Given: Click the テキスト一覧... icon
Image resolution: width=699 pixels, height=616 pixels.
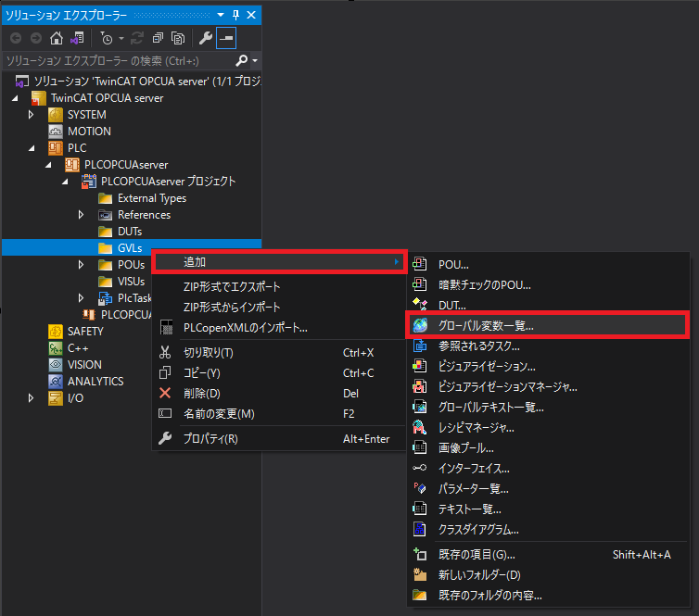Looking at the screenshot, I should pyautogui.click(x=419, y=509).
